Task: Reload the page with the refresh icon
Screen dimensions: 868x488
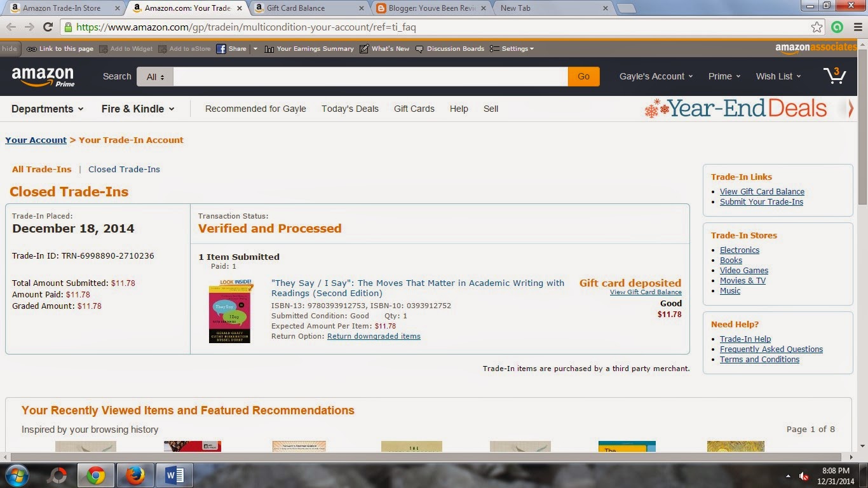Action: (48, 27)
